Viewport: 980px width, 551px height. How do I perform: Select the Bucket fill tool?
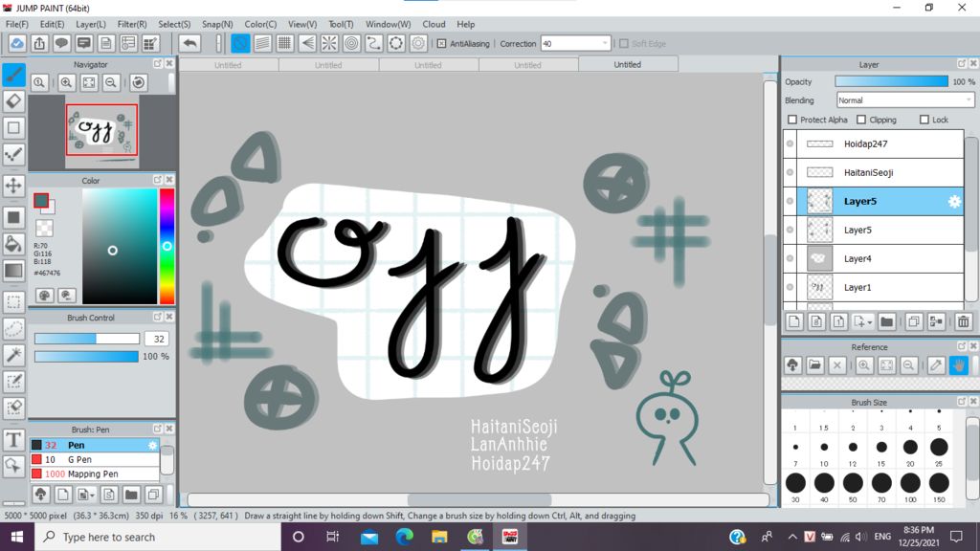tap(13, 244)
